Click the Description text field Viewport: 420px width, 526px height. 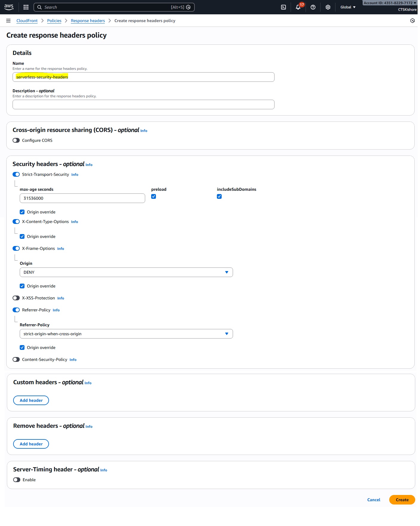click(x=143, y=104)
